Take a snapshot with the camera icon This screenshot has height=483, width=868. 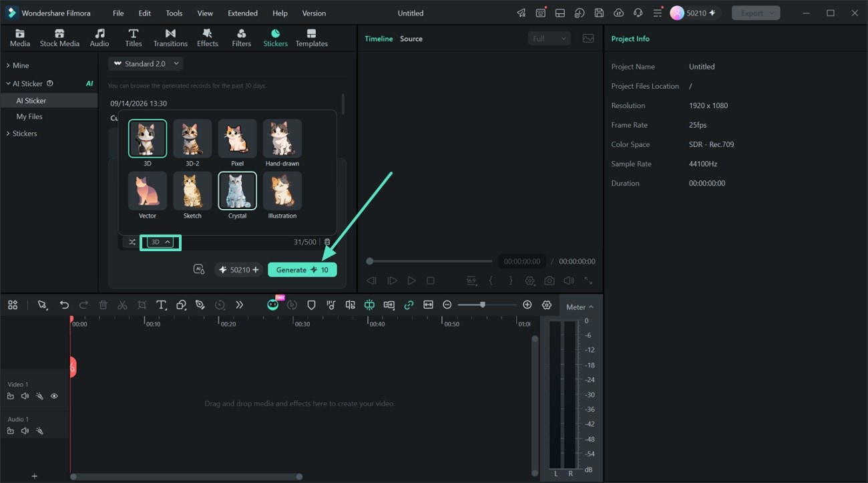click(549, 281)
